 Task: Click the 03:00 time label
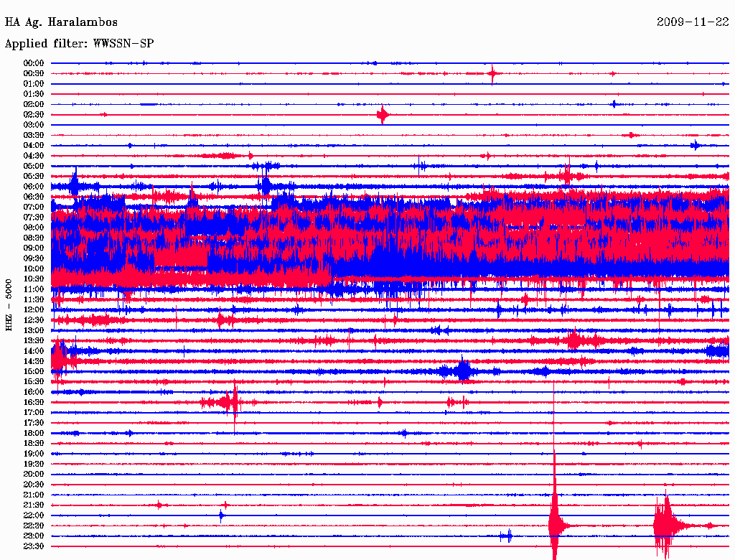(34, 125)
